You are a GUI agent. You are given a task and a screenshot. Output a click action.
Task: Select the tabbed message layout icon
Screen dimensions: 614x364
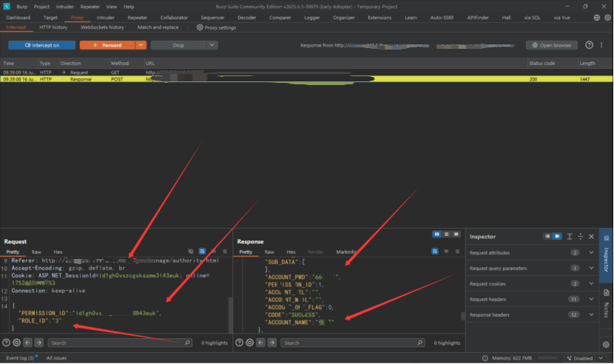[x=456, y=234]
